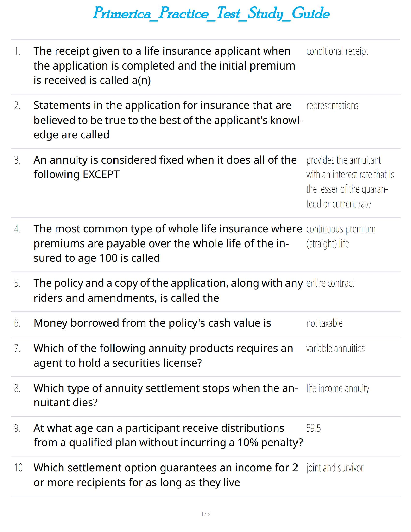Image resolution: width=411 pixels, height=532 pixels.
Task: Click the 'entire contract' answer
Action: coord(330,283)
